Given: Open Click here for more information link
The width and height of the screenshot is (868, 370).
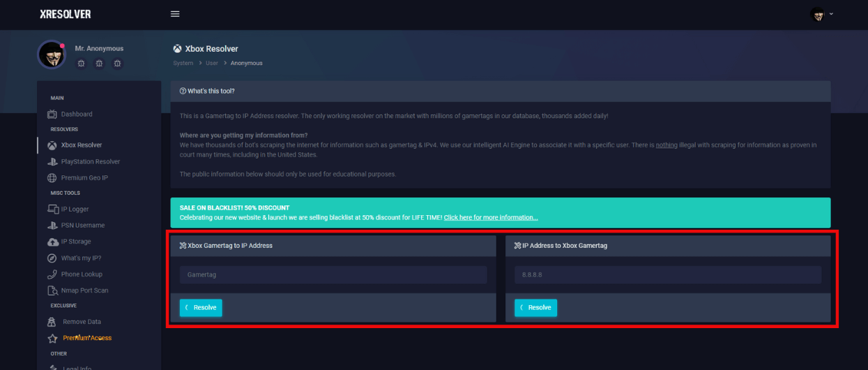Looking at the screenshot, I should tap(491, 217).
